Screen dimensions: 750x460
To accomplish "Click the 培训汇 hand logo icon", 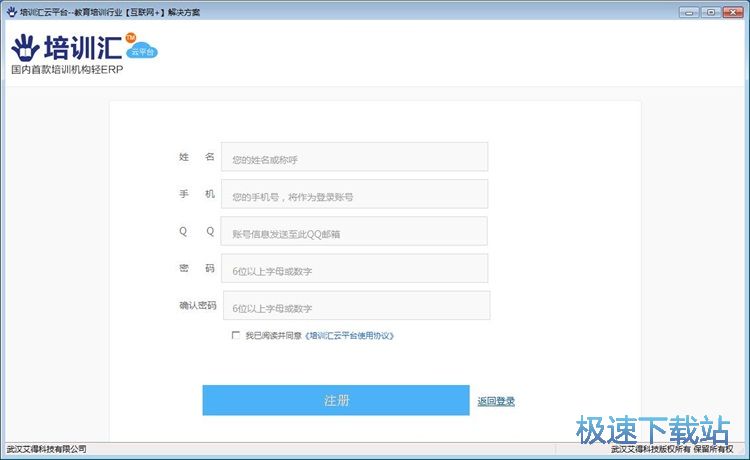I will pyautogui.click(x=25, y=48).
